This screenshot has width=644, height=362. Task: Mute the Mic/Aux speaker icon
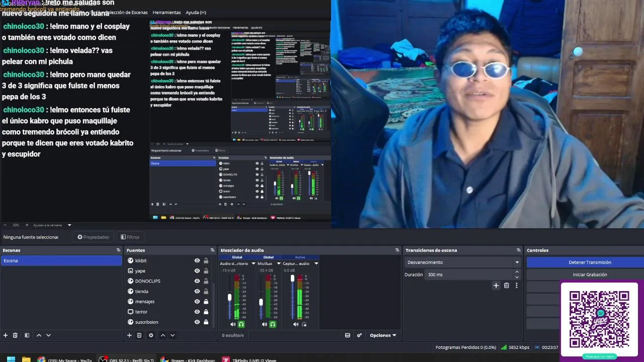click(x=264, y=324)
